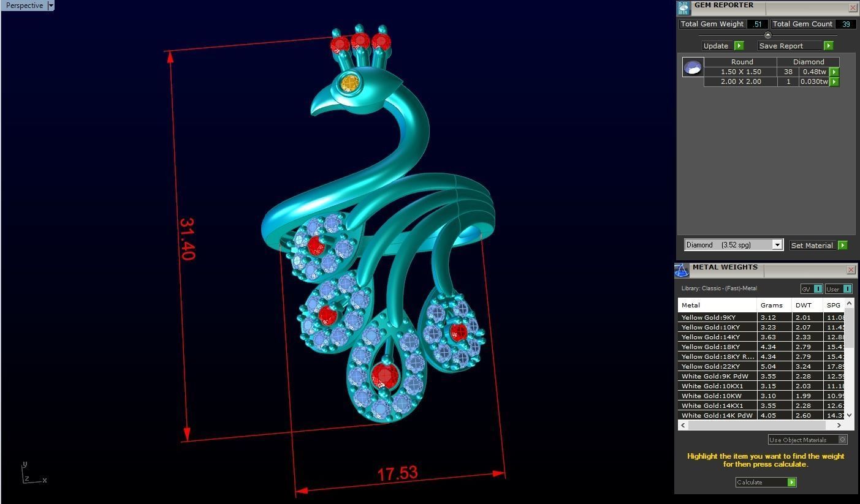Click metal list scroll-down arrow
This screenshot has width=860, height=504.
point(849,415)
